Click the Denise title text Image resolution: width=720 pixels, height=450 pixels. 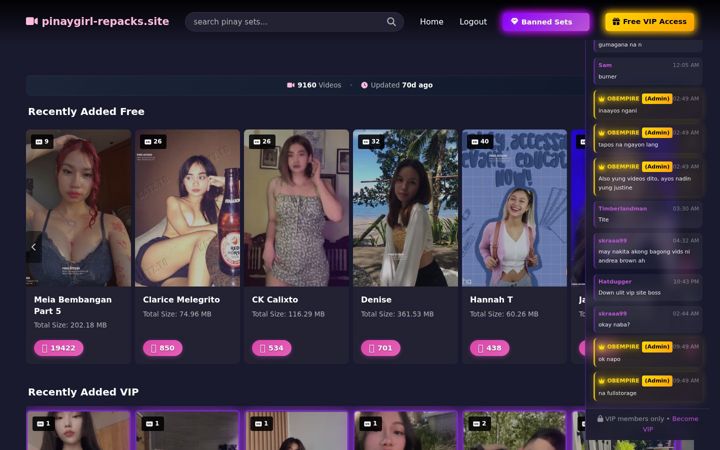click(376, 299)
